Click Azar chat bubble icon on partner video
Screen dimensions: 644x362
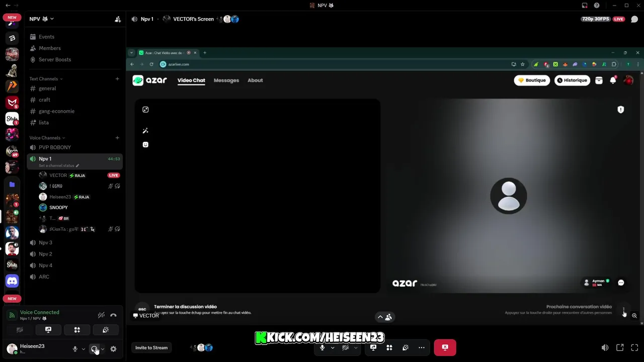[621, 283]
